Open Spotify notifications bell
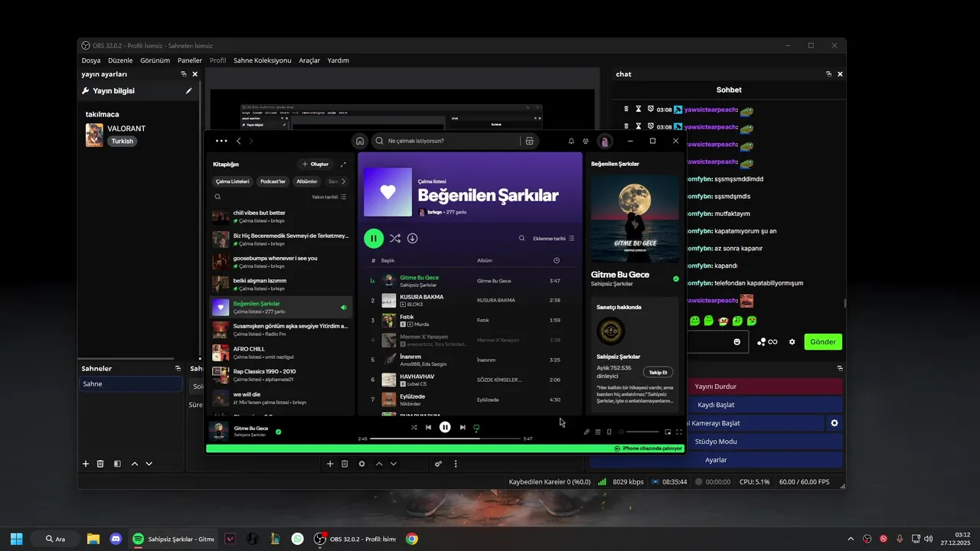980x551 pixels. click(571, 141)
